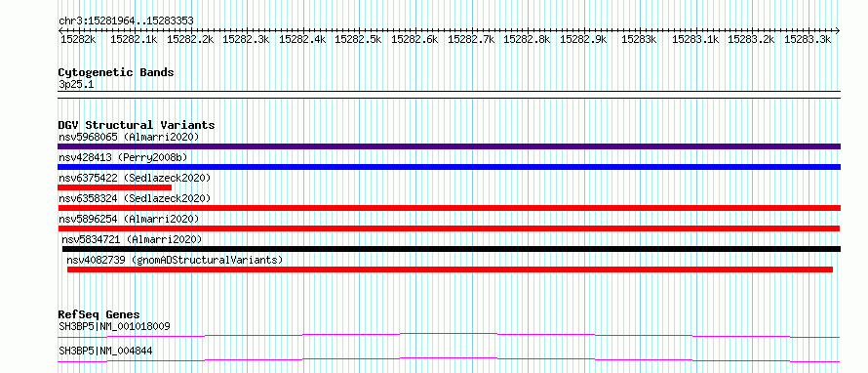This screenshot has width=868, height=373.
Task: Select the blue nsv428413 variant bar
Action: (449, 167)
